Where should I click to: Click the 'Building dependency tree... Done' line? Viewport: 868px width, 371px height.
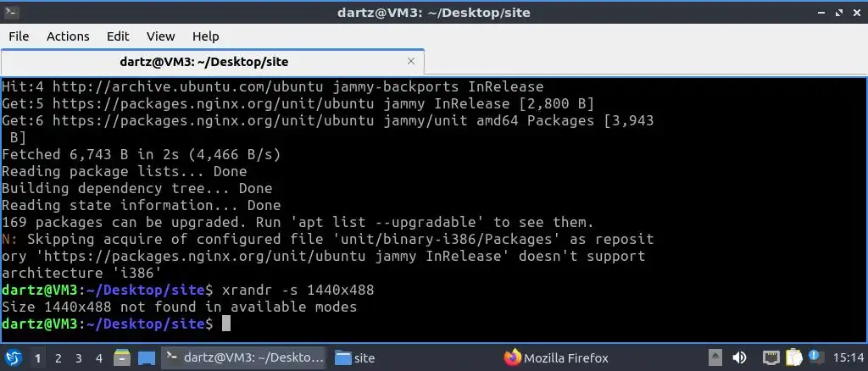tap(136, 189)
